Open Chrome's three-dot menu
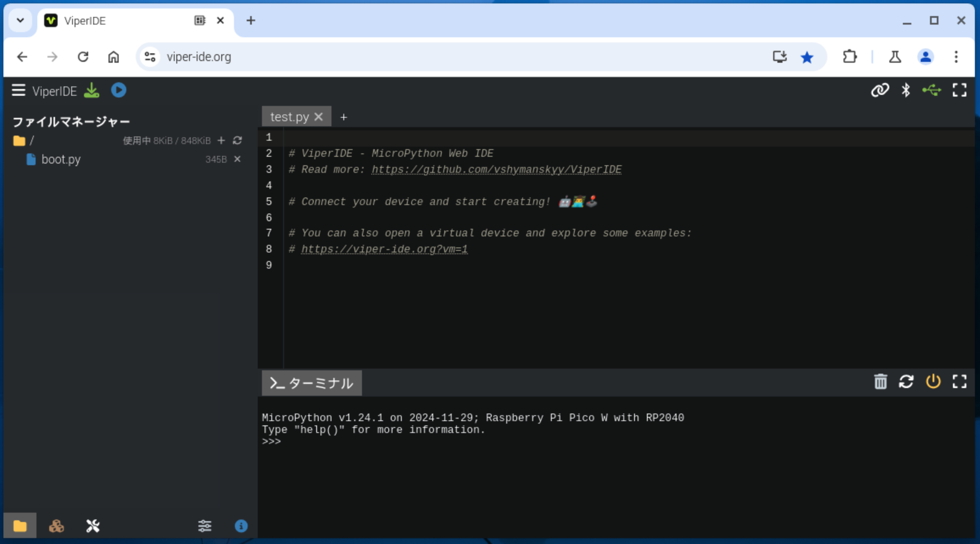The height and width of the screenshot is (544, 980). (956, 57)
